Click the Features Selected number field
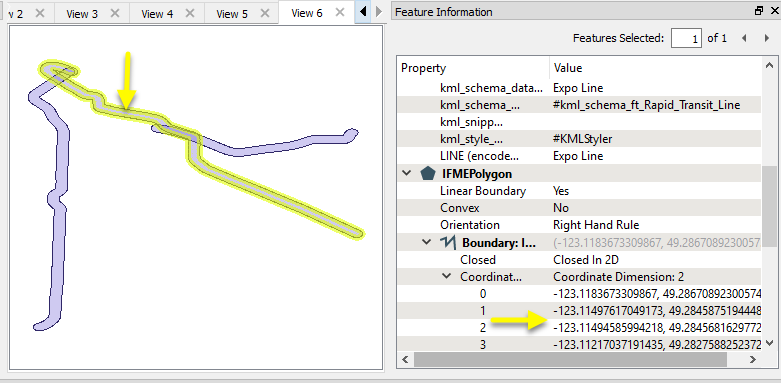 point(686,38)
